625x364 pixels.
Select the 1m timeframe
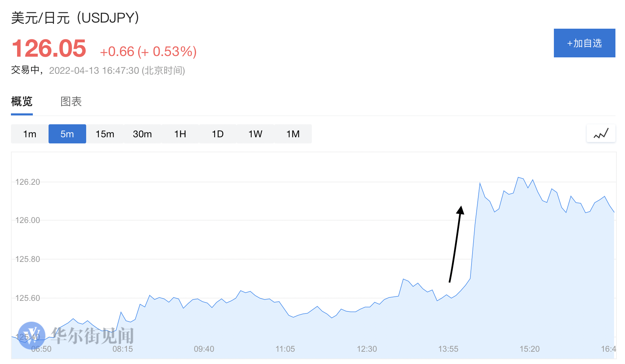tap(30, 134)
